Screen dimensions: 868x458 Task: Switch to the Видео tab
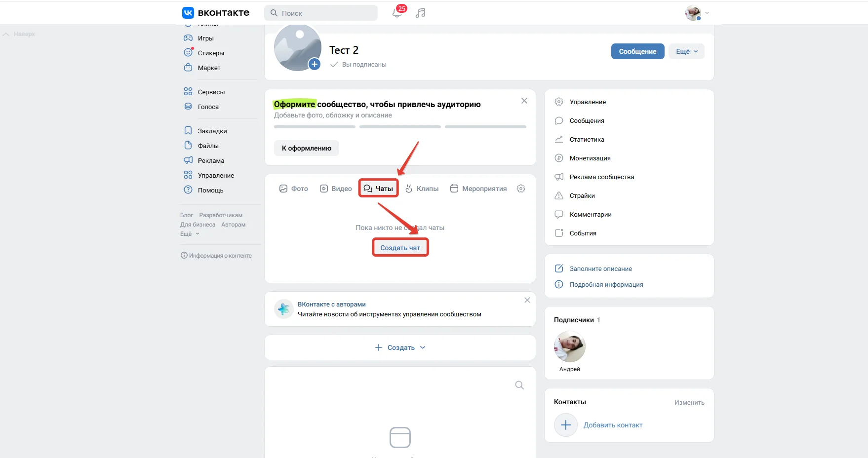(336, 189)
